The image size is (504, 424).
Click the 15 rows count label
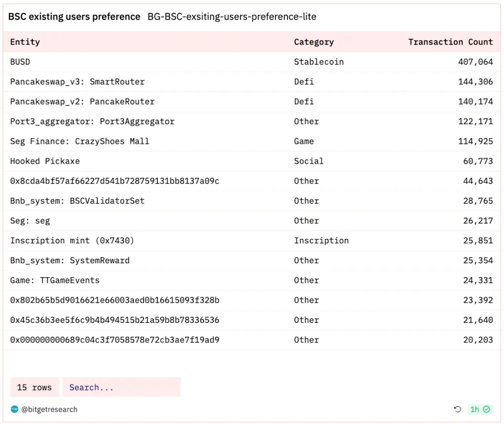click(x=34, y=388)
